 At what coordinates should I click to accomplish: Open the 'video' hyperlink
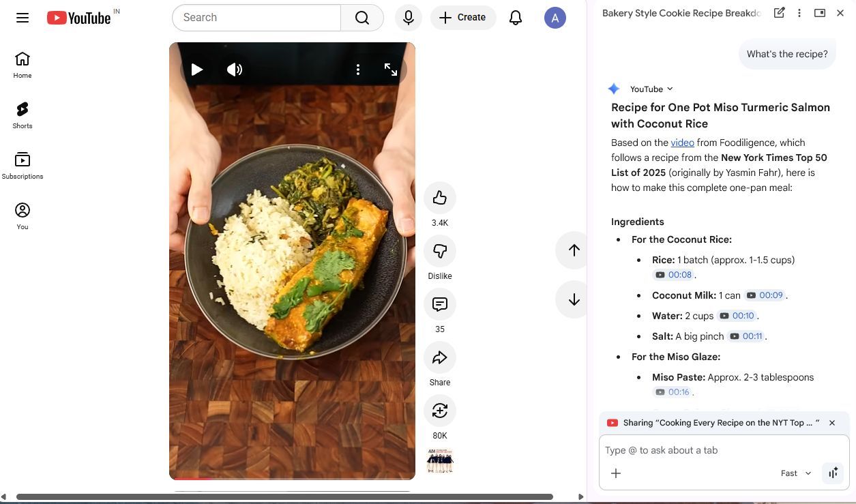(682, 143)
